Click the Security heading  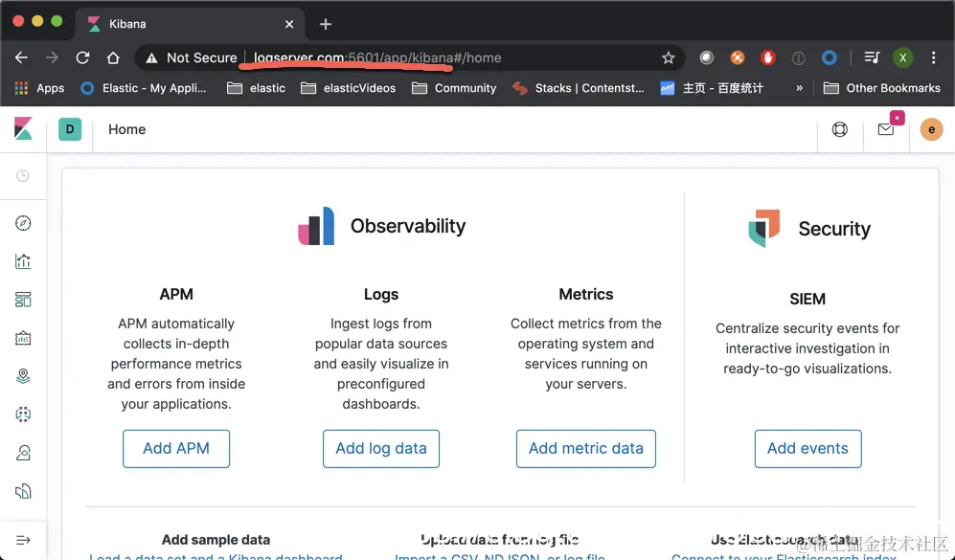pos(834,229)
